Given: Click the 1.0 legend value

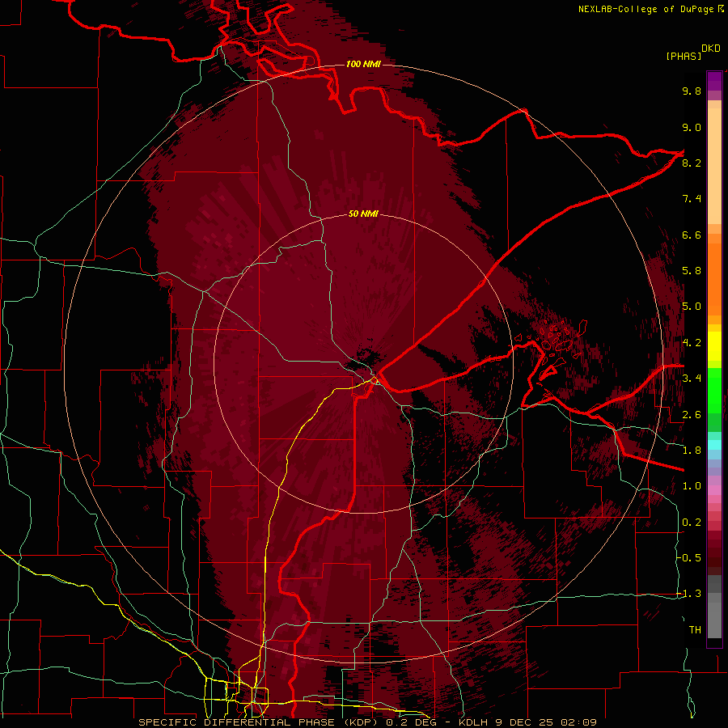Looking at the screenshot, I should coord(692,486).
